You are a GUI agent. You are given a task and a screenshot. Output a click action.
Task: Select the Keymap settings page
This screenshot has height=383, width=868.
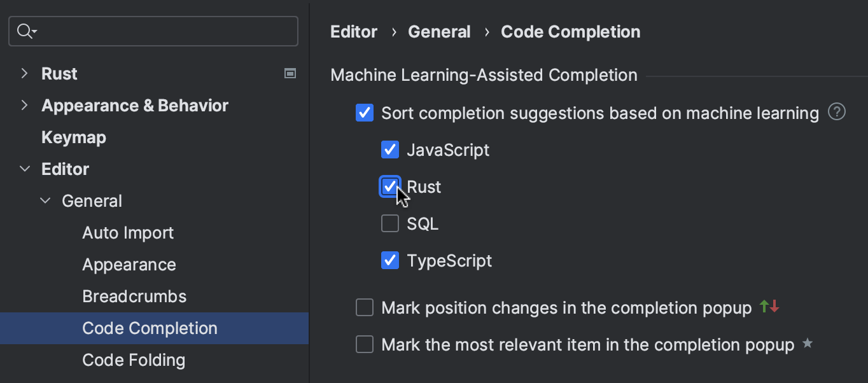(x=73, y=137)
